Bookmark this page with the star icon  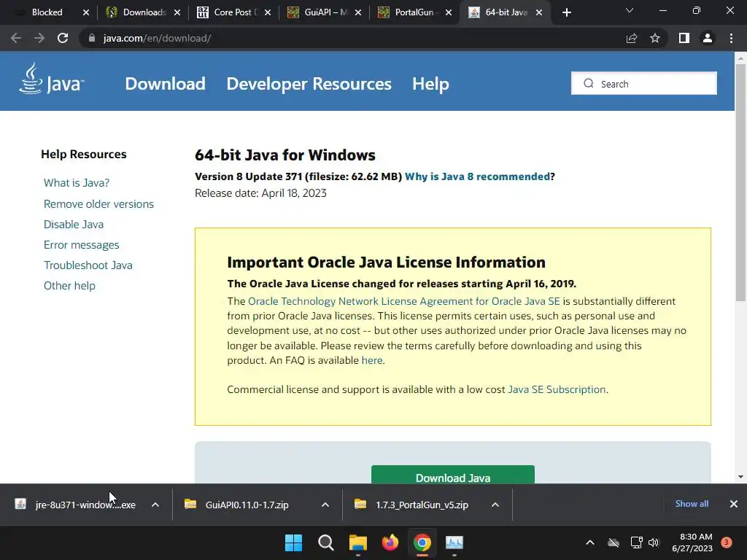[655, 38]
